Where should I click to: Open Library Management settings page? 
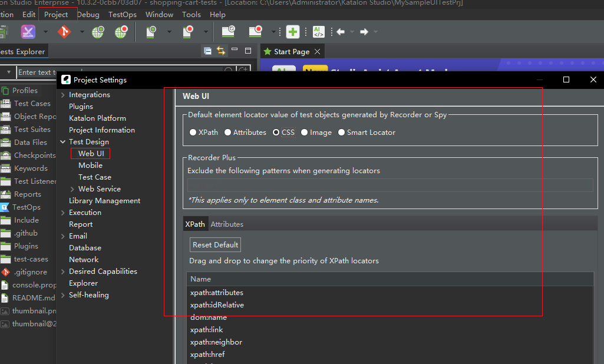click(x=104, y=201)
